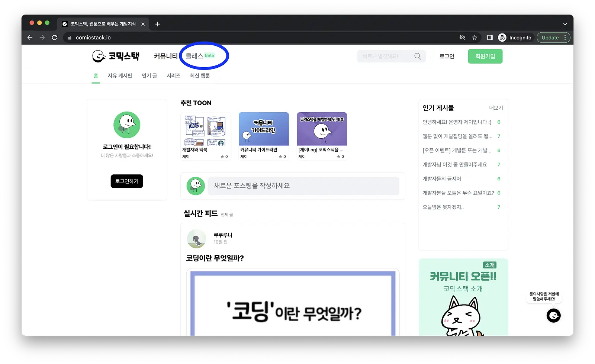
Task: Switch to the 자유 게시판 tab
Action: pos(120,76)
